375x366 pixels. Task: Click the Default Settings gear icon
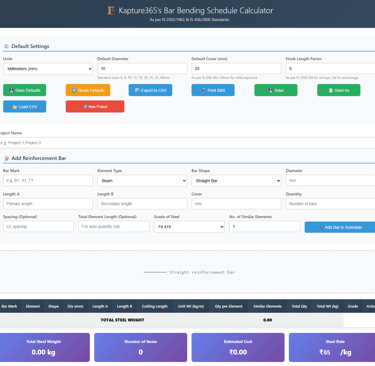tap(6, 46)
